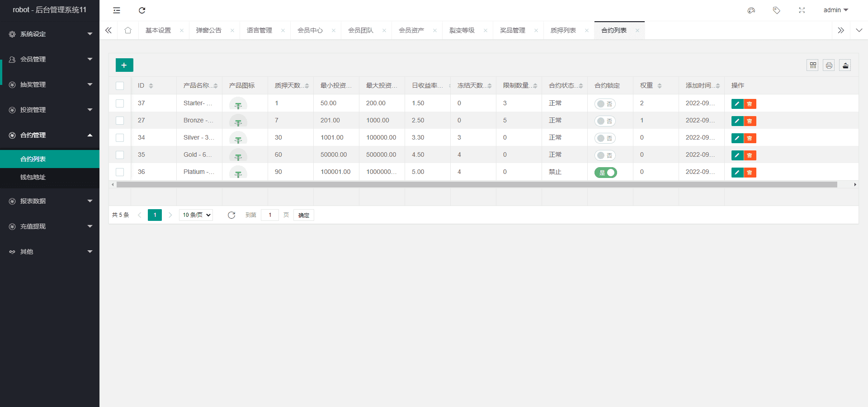This screenshot has width=868, height=407.
Task: Click the fullscreen icon in top header
Action: (x=802, y=10)
